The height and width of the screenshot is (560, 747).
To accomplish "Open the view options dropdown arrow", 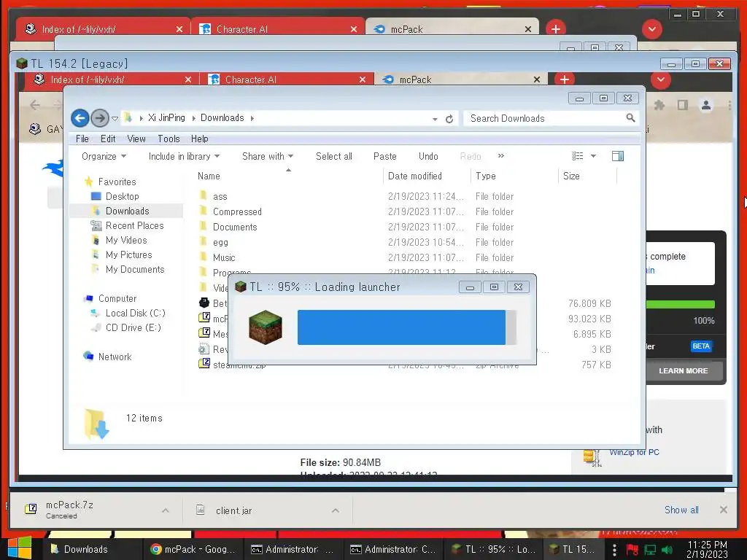I will click(x=594, y=156).
